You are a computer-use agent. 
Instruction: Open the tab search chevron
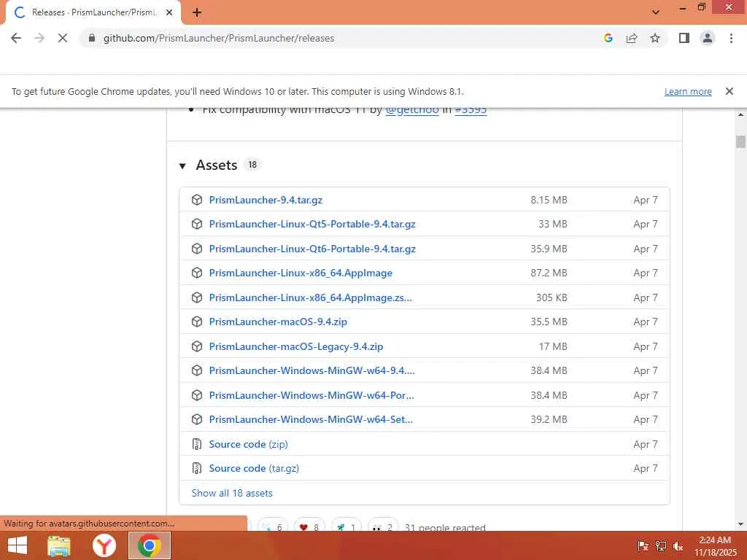(x=656, y=12)
